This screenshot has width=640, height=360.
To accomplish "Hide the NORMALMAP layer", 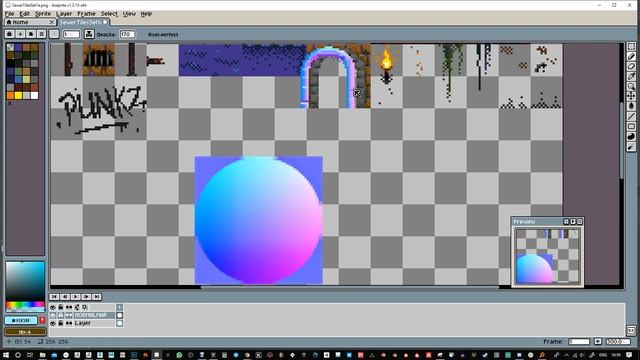I will pos(53,315).
